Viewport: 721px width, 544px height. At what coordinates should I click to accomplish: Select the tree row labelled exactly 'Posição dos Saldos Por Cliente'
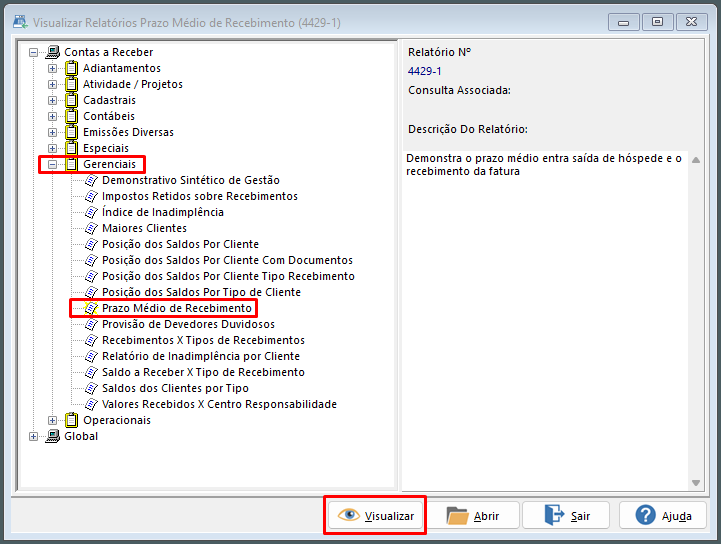(x=180, y=244)
